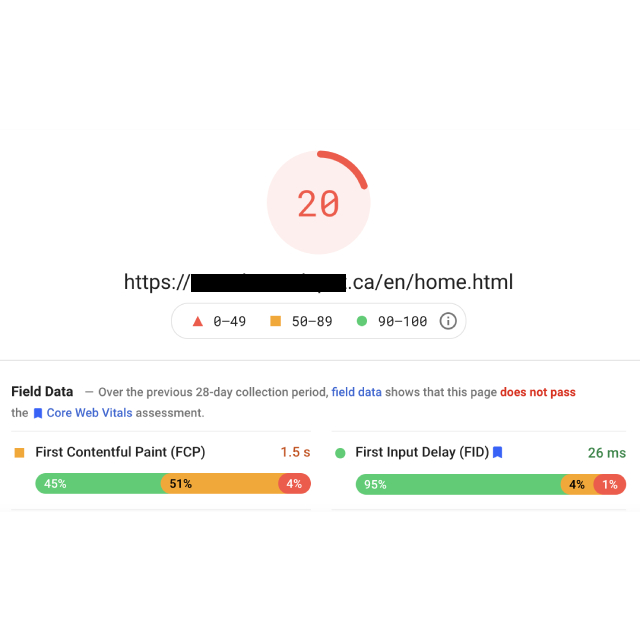Click the performance score gauge showing 20
The height and width of the screenshot is (640, 640).
(x=318, y=203)
